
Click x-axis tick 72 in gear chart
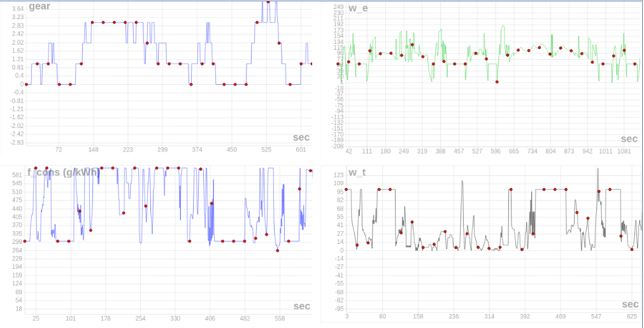tap(59, 150)
